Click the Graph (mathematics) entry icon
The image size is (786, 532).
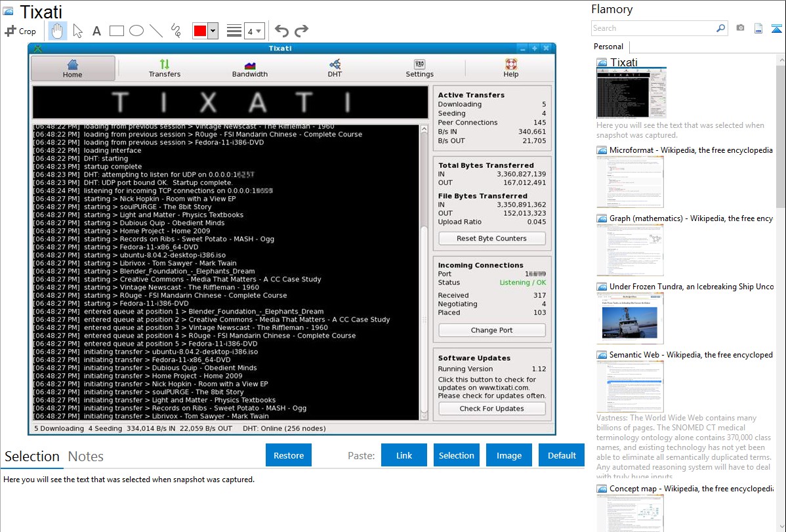pyautogui.click(x=602, y=218)
